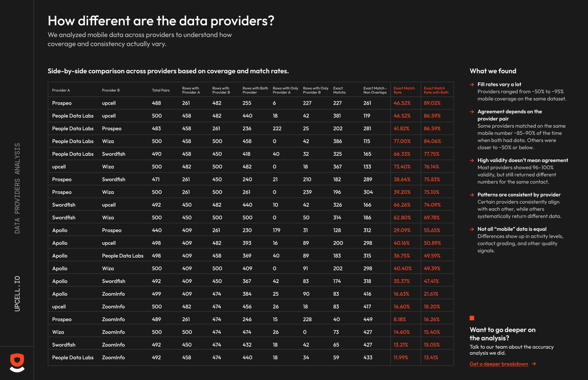Click the 'Exact Match Rate with Both' column header
This screenshot has width=588, height=380.
coord(436,90)
